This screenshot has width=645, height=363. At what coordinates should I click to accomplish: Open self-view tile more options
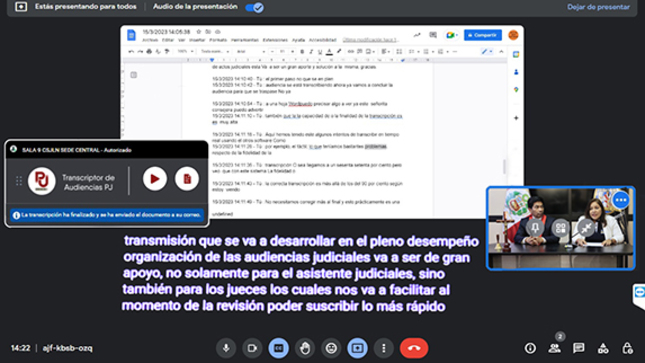[621, 200]
